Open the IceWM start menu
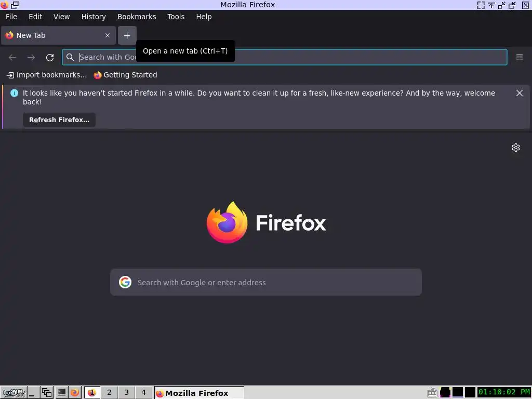Image resolution: width=532 pixels, height=399 pixels. 14,393
